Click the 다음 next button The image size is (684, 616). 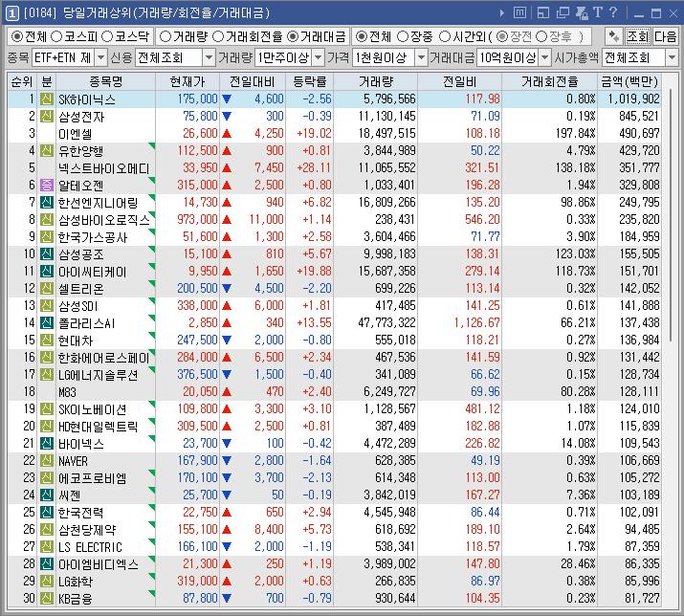point(665,36)
